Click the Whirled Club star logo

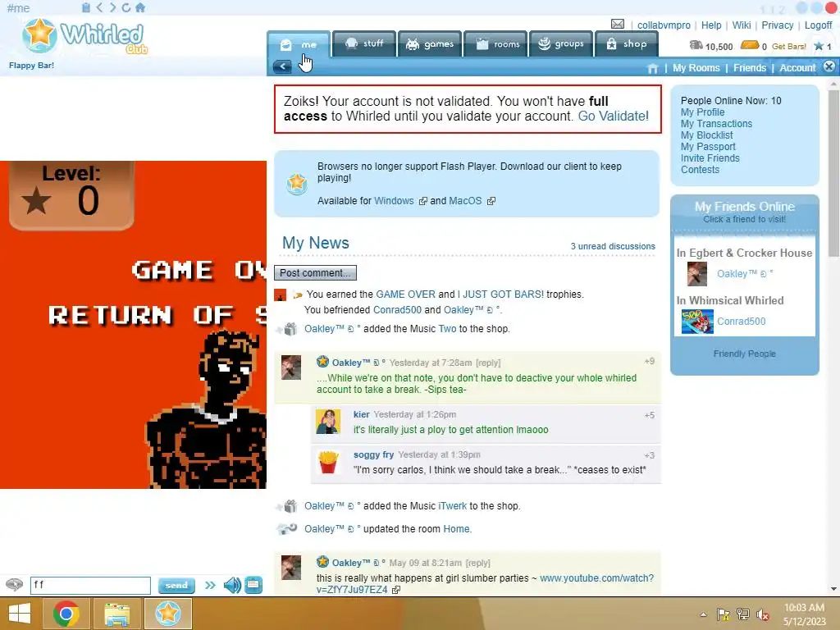[x=39, y=34]
